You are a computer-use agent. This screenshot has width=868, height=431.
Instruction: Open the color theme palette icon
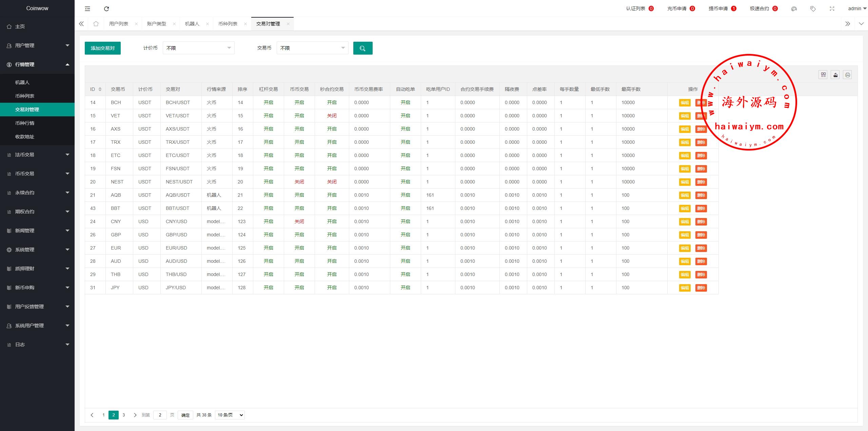[x=794, y=9]
